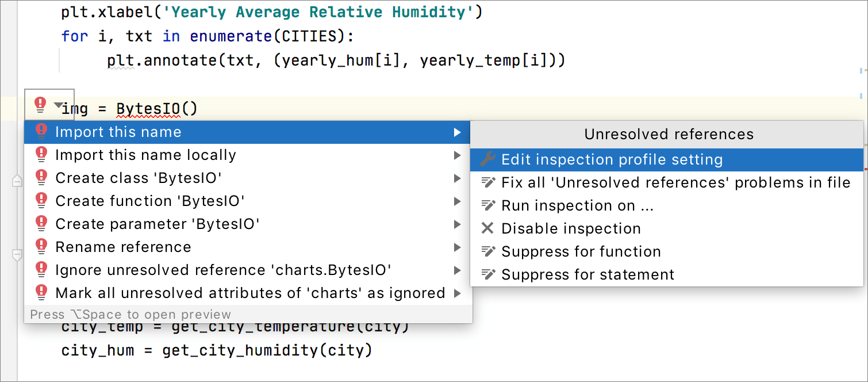Select 'Import this name' quick-fix
Screen dimensions: 868x382
pos(118,132)
